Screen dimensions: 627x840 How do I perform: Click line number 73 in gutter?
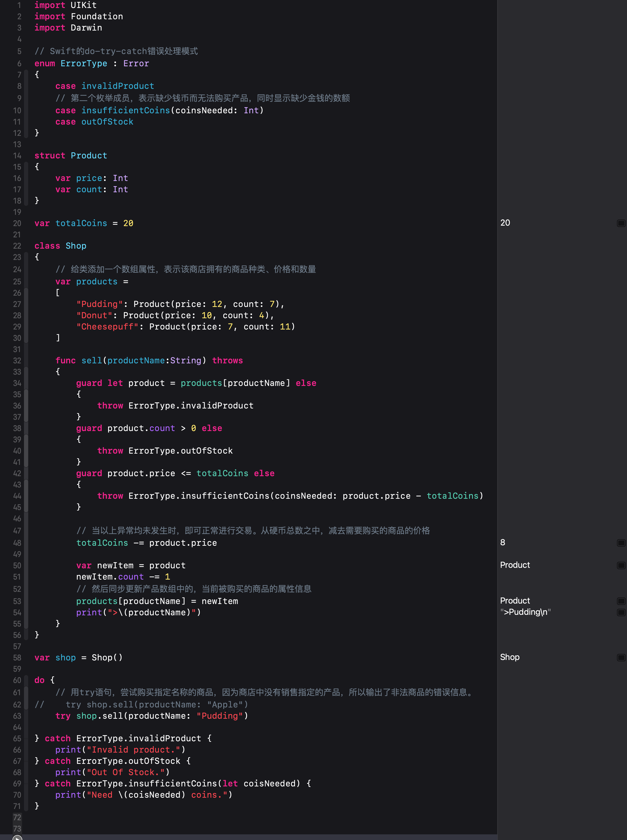click(17, 829)
